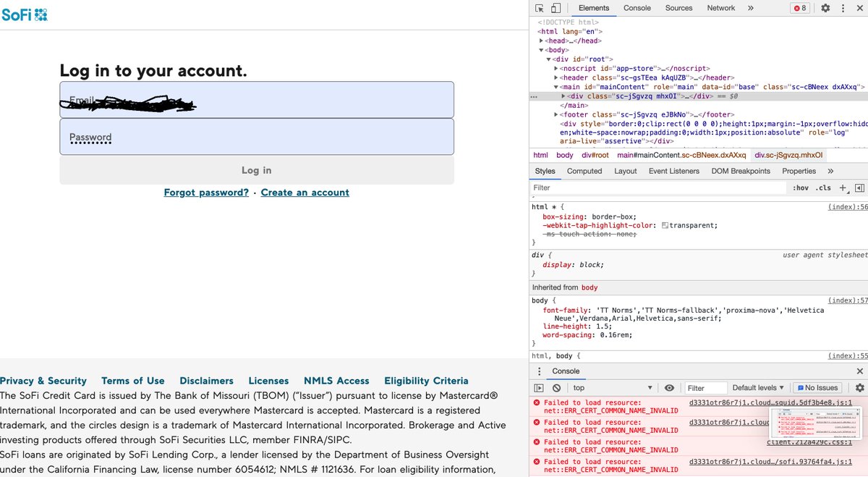Click the No Issues button
The height and width of the screenshot is (477, 868).
[x=817, y=388]
